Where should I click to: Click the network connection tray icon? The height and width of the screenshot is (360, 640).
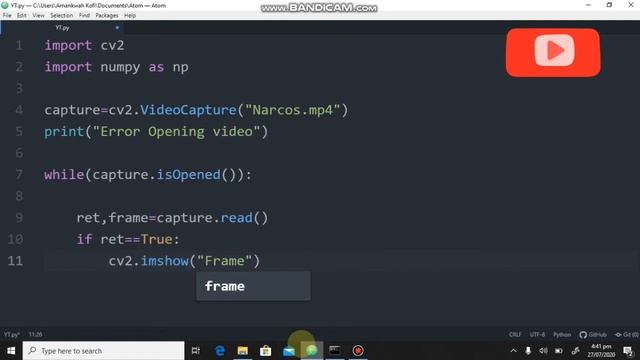[x=576, y=351]
